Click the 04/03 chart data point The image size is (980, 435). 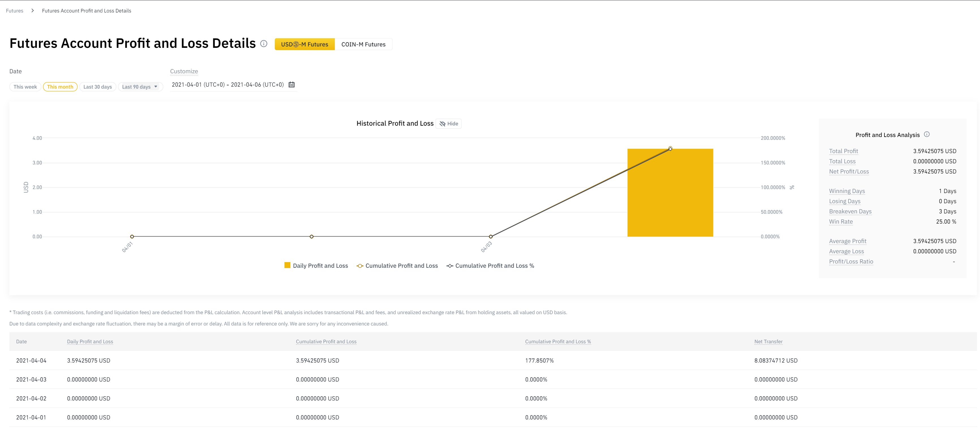[x=491, y=237]
